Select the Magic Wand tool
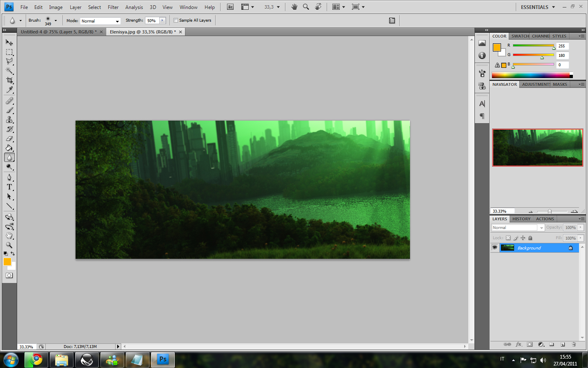This screenshot has width=588, height=368. pyautogui.click(x=9, y=71)
